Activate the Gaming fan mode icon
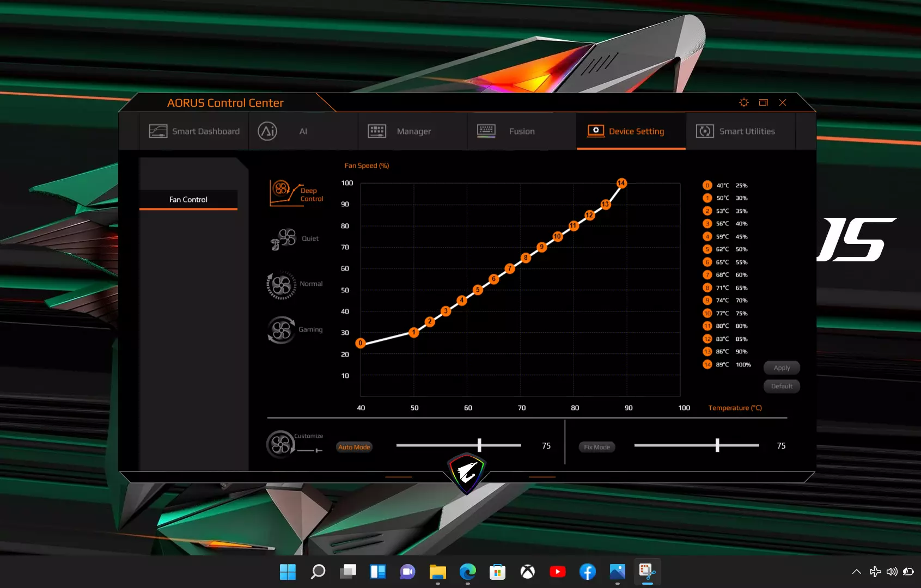This screenshot has width=921, height=588. tap(282, 330)
